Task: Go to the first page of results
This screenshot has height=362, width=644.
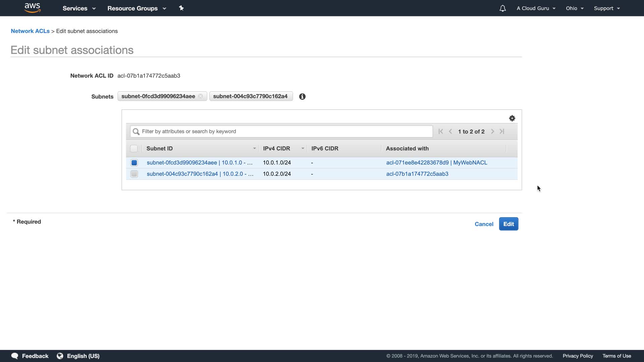Action: pyautogui.click(x=441, y=131)
